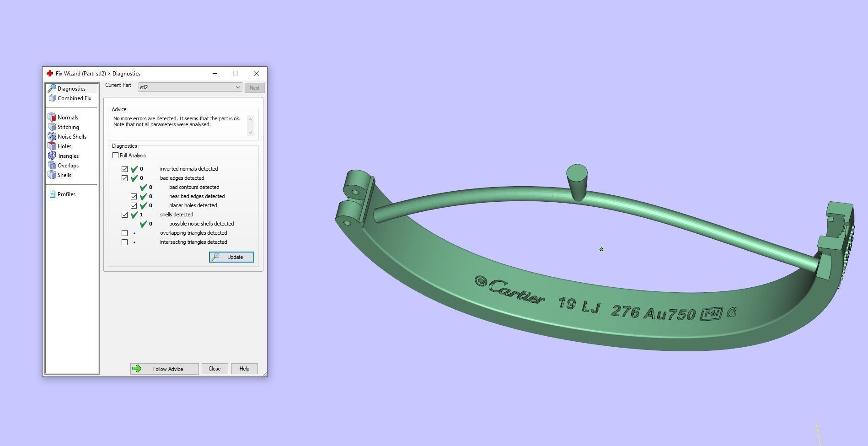Enable intersecting triangles detected checkbox
This screenshot has width=868, height=446.
(124, 242)
